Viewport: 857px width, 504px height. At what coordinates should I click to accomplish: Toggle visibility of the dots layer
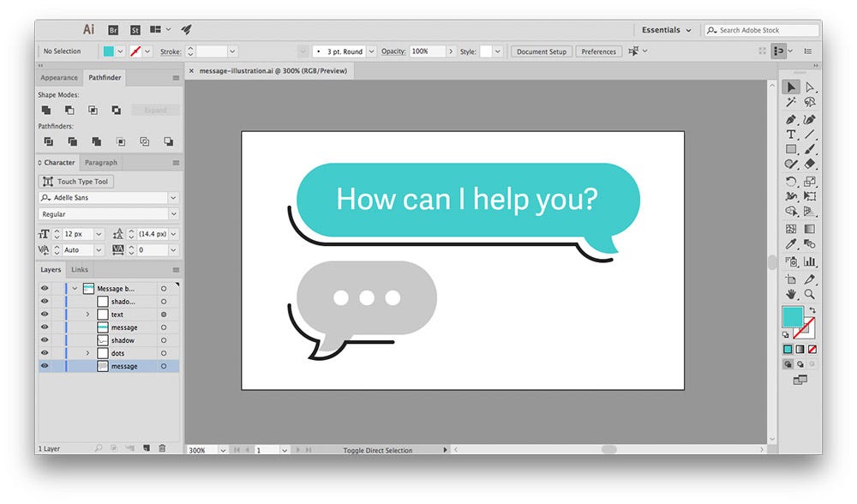(x=44, y=353)
